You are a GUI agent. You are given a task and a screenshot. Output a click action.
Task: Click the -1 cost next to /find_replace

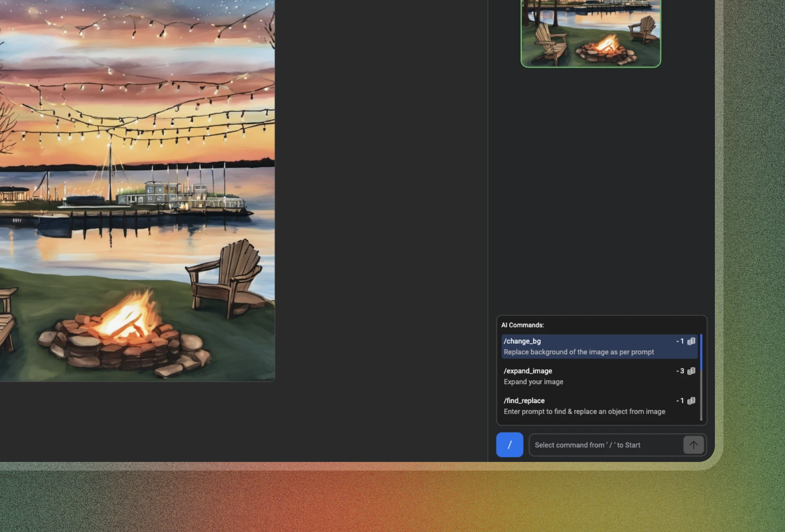pos(680,401)
